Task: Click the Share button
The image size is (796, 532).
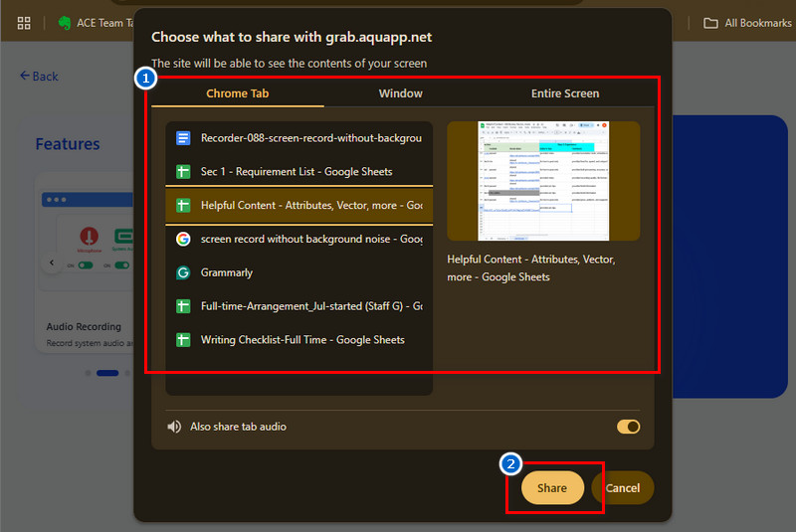Action: (552, 488)
